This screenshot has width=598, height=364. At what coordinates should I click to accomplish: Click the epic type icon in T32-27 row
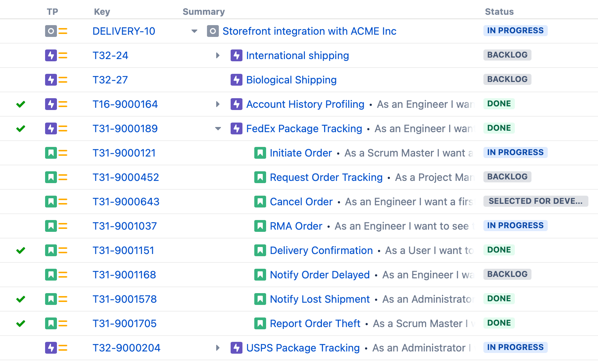[51, 80]
